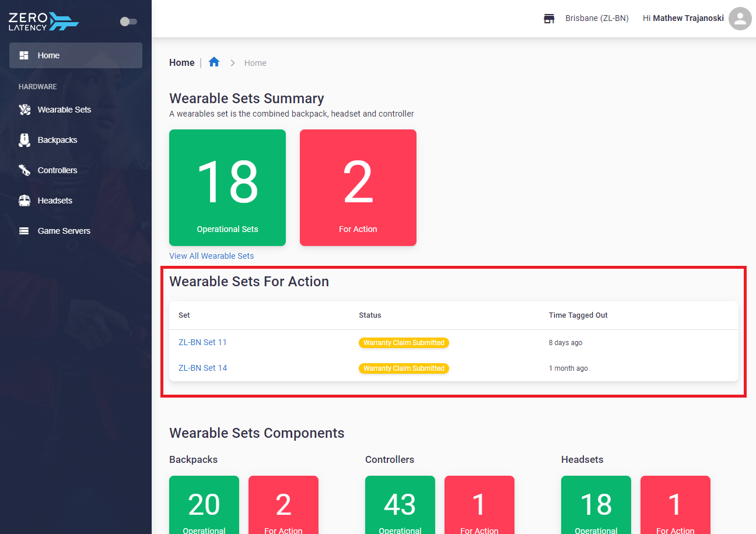Screen dimensions: 756x534
Task: Open the Brisbane (ZL-BN) location selector
Action: tap(597, 19)
